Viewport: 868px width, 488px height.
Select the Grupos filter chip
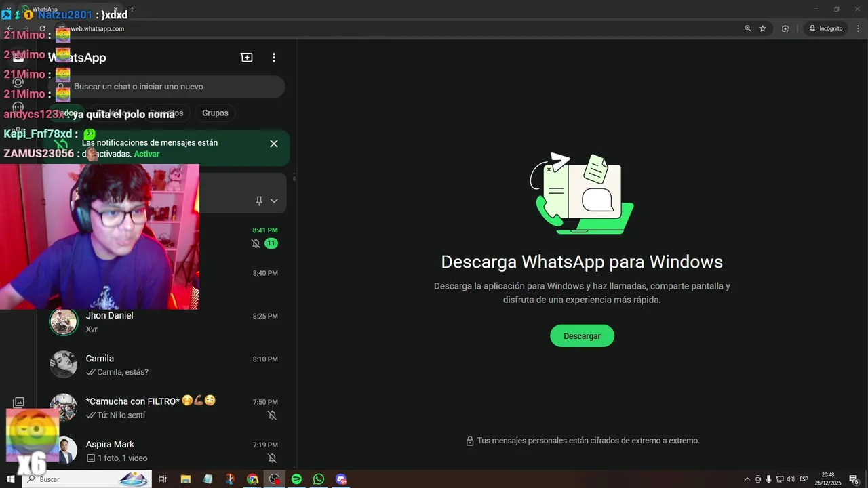click(215, 113)
